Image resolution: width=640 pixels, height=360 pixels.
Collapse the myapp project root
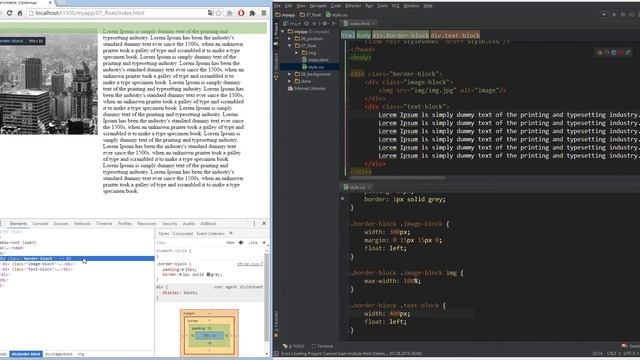click(283, 31)
